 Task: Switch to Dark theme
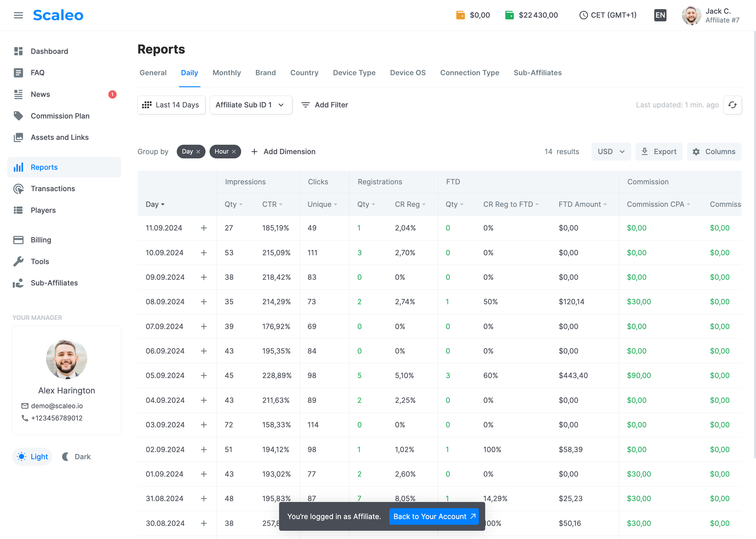pos(76,457)
